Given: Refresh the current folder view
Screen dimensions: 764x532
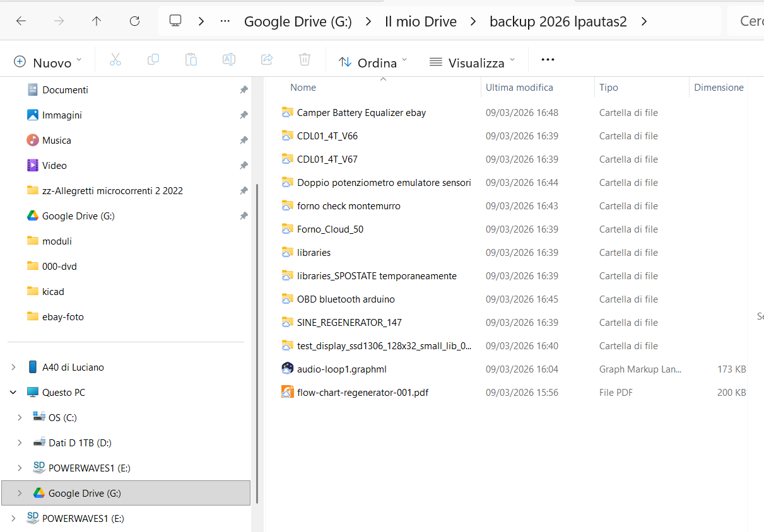Looking at the screenshot, I should point(134,21).
